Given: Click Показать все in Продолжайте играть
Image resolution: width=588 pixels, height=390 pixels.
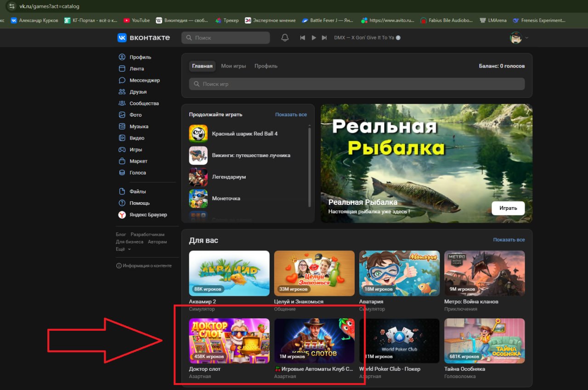Looking at the screenshot, I should tap(291, 114).
